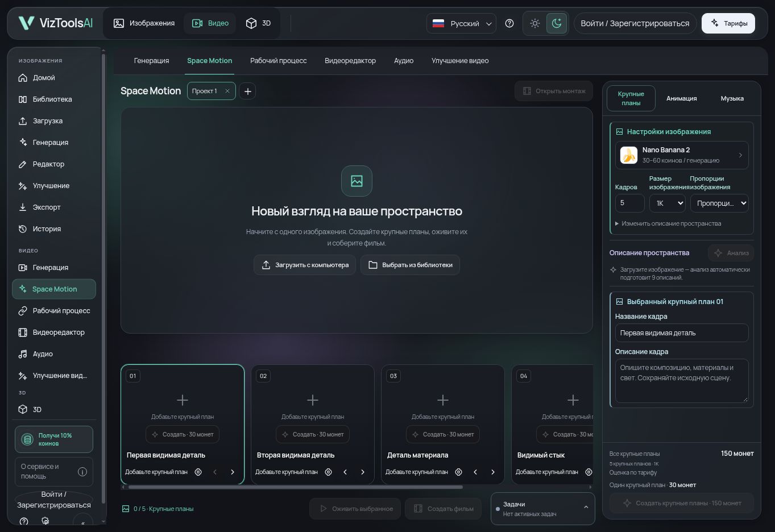Open the 1K image size dropdown

point(668,203)
